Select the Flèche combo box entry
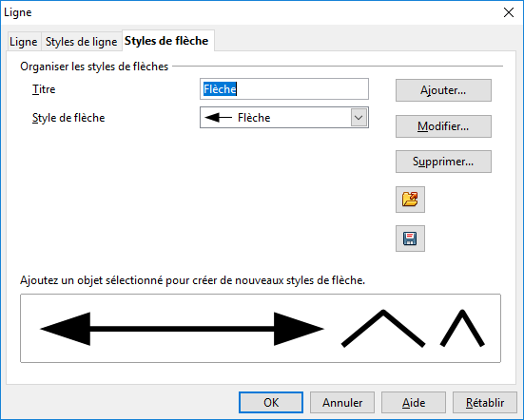The width and height of the screenshot is (524, 420). point(284,118)
